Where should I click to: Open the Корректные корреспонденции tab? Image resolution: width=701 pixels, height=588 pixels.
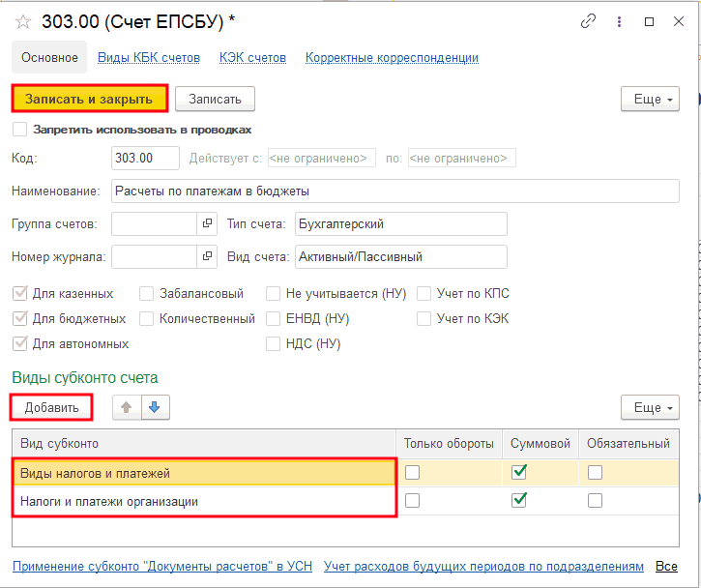pyautogui.click(x=392, y=58)
